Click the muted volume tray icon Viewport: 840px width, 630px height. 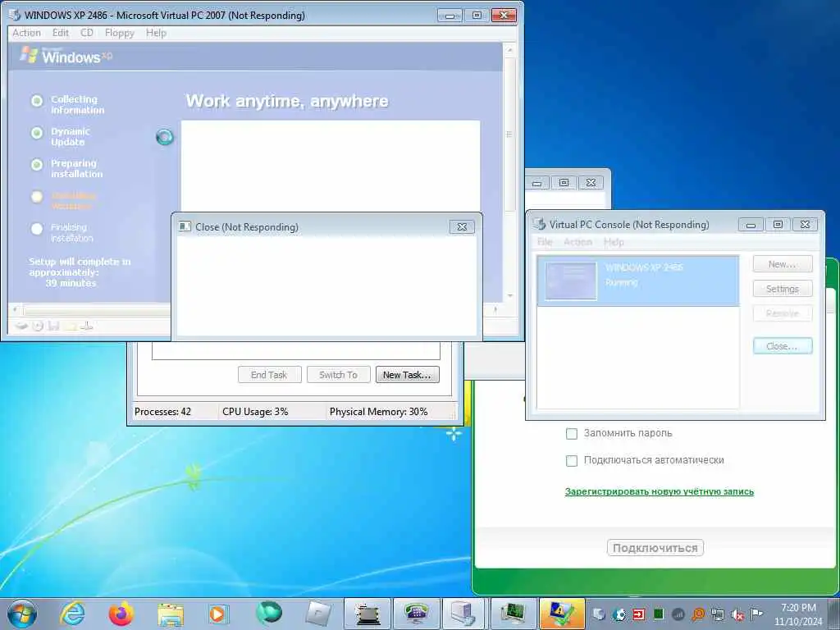(x=737, y=615)
